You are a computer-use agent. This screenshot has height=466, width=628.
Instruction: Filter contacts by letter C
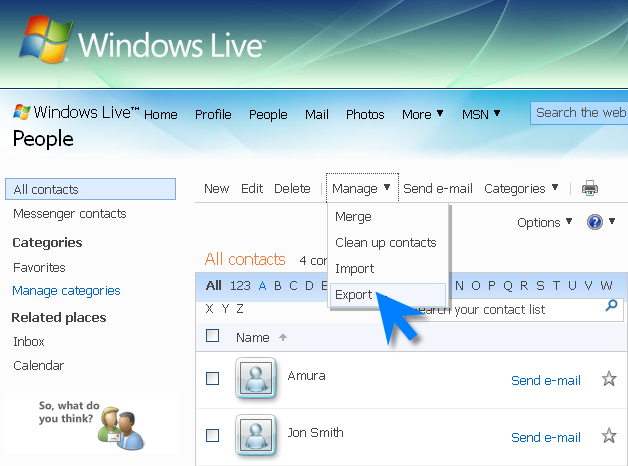coord(293,286)
